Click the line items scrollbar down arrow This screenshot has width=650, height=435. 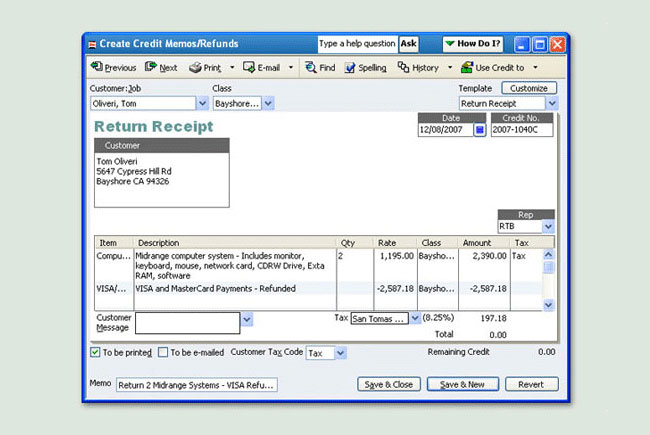[x=548, y=305]
